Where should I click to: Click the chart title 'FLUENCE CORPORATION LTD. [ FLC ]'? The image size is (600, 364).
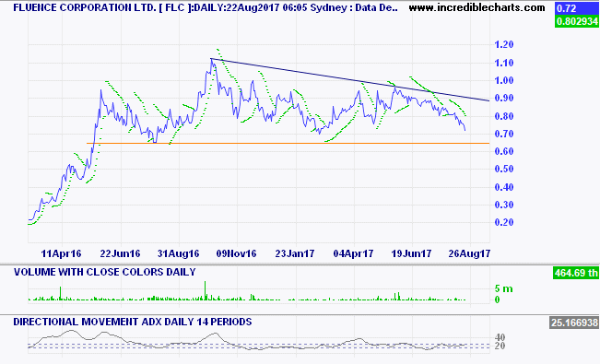(101, 7)
